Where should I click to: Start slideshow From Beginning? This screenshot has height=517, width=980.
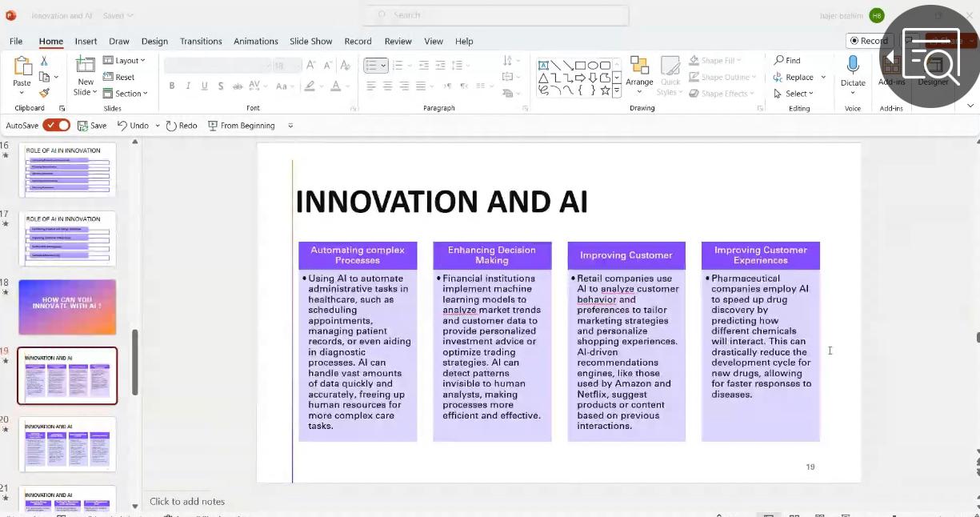click(242, 126)
